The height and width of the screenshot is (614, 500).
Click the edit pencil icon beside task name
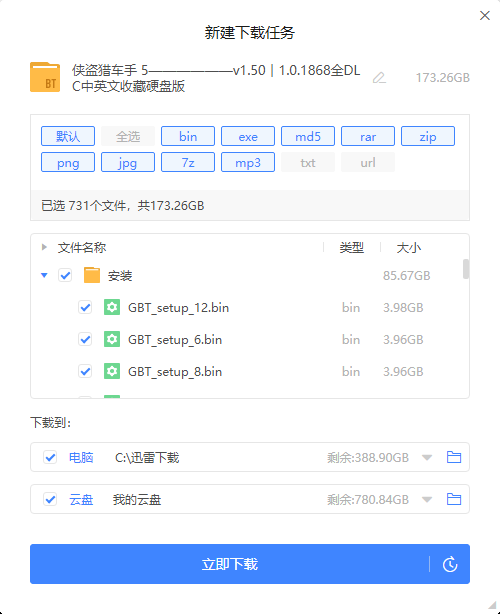click(379, 78)
